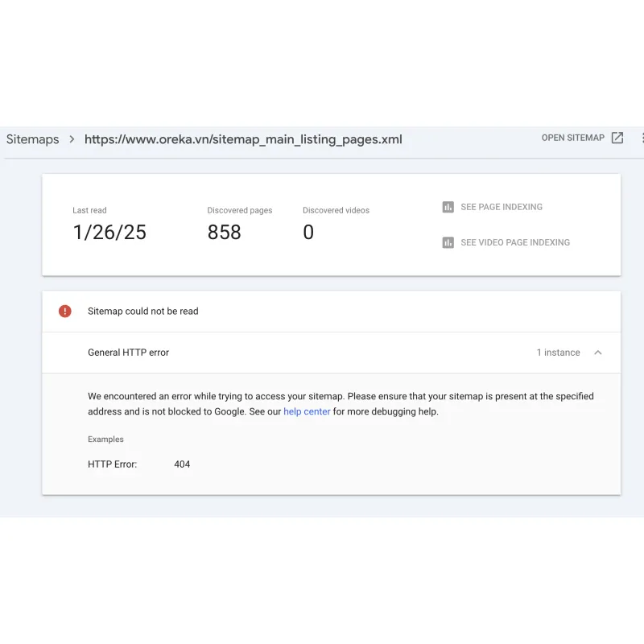
Task: Click the discovered videos count 0
Action: click(308, 233)
